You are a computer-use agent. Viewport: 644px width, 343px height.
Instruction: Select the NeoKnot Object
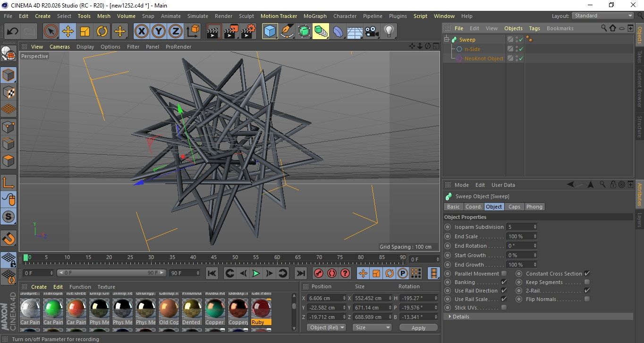tap(484, 59)
